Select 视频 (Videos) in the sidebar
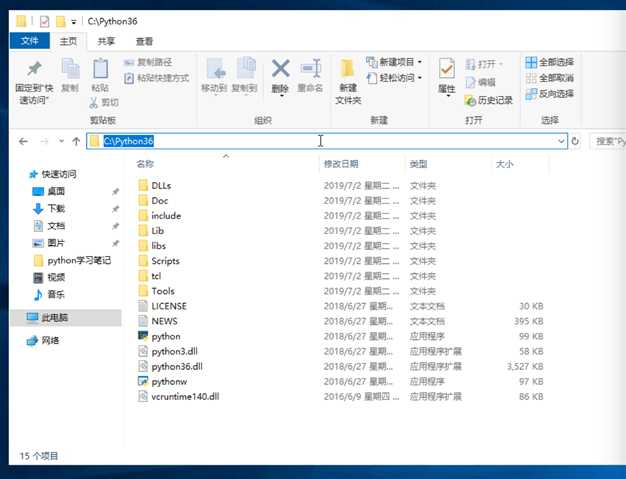The height and width of the screenshot is (479, 626). (48, 277)
